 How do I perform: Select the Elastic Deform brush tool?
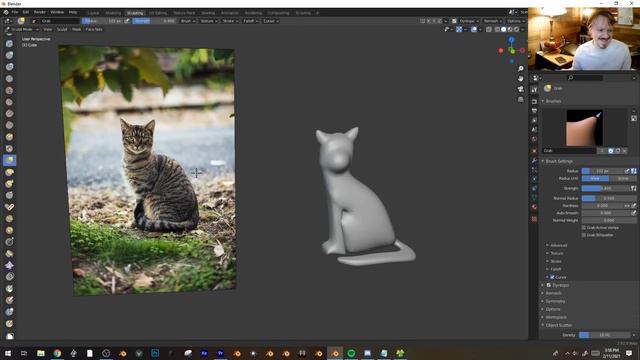(x=9, y=172)
